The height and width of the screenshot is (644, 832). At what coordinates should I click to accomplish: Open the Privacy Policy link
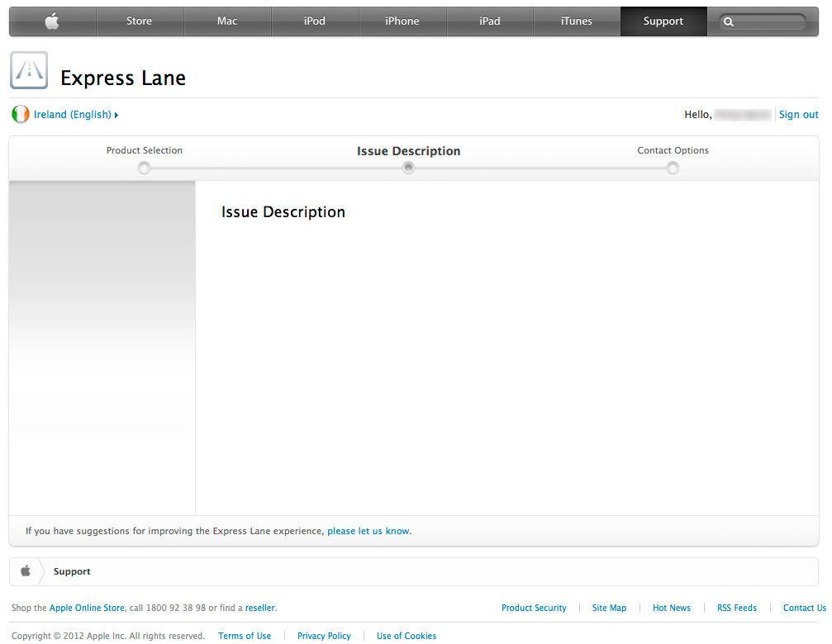[324, 636]
